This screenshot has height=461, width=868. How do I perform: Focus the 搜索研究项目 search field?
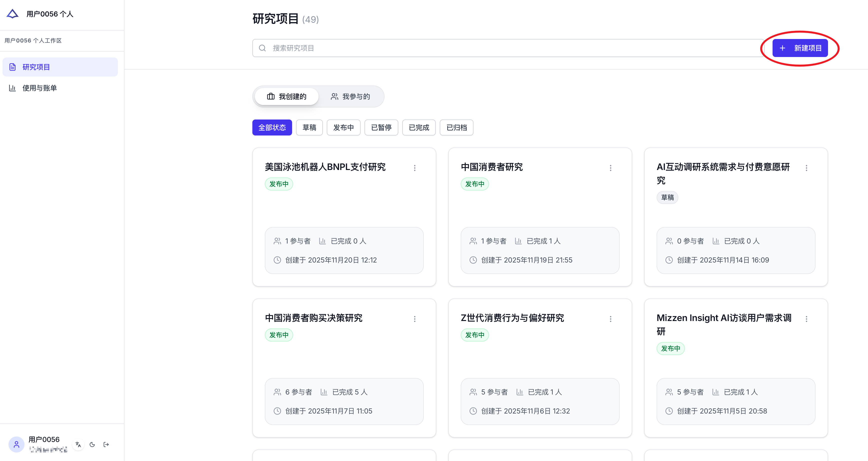[x=508, y=48]
